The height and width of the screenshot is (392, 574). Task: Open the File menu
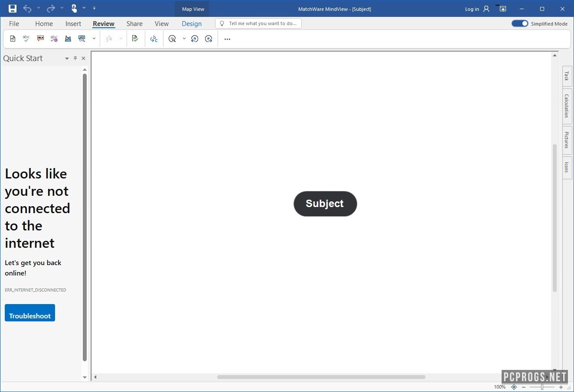click(14, 24)
